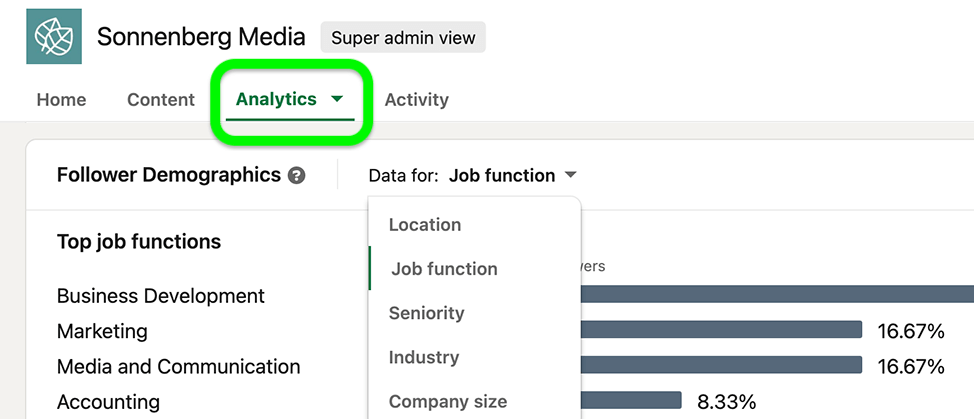Image resolution: width=974 pixels, height=419 pixels.
Task: Switch to the Content tab
Action: click(161, 100)
